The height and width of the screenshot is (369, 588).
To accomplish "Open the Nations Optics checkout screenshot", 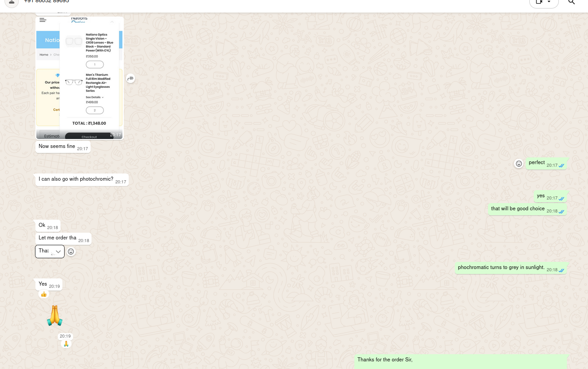I will (x=79, y=78).
